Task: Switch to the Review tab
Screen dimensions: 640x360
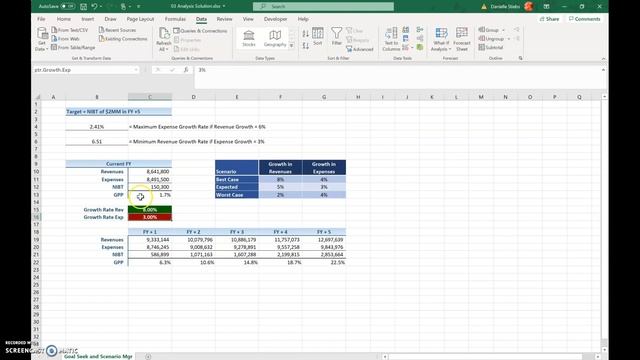Action: pos(224,19)
